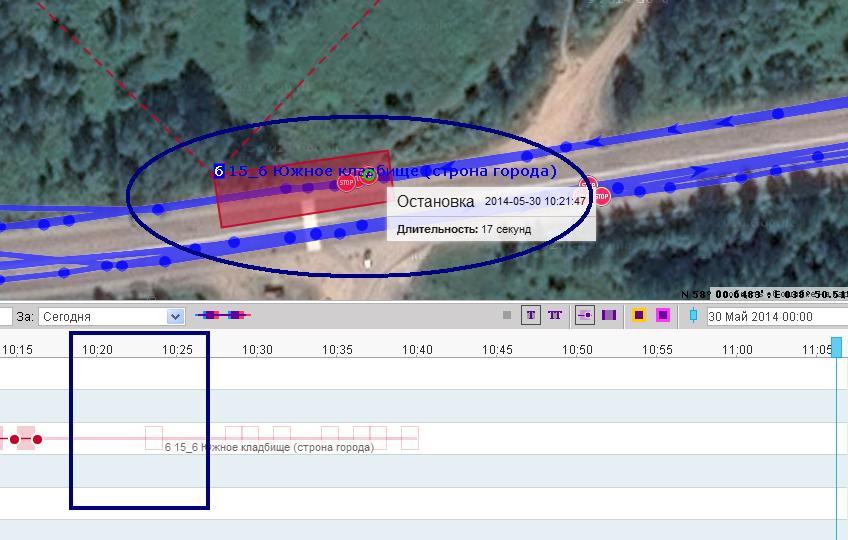Click the light-blue current time slider handle

[x=837, y=347]
